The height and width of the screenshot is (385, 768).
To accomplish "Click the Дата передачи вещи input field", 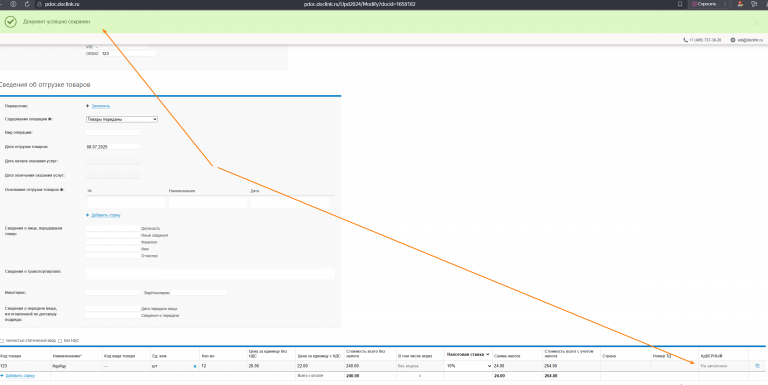I will tap(113, 309).
